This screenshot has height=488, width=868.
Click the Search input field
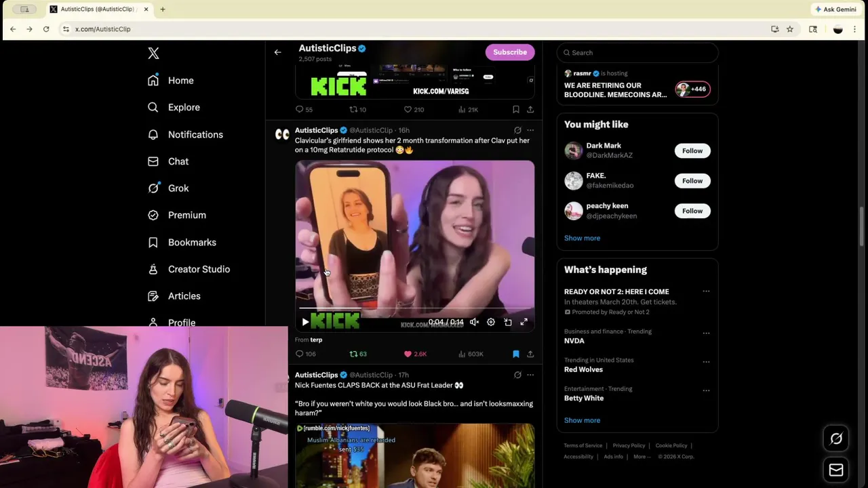point(637,52)
